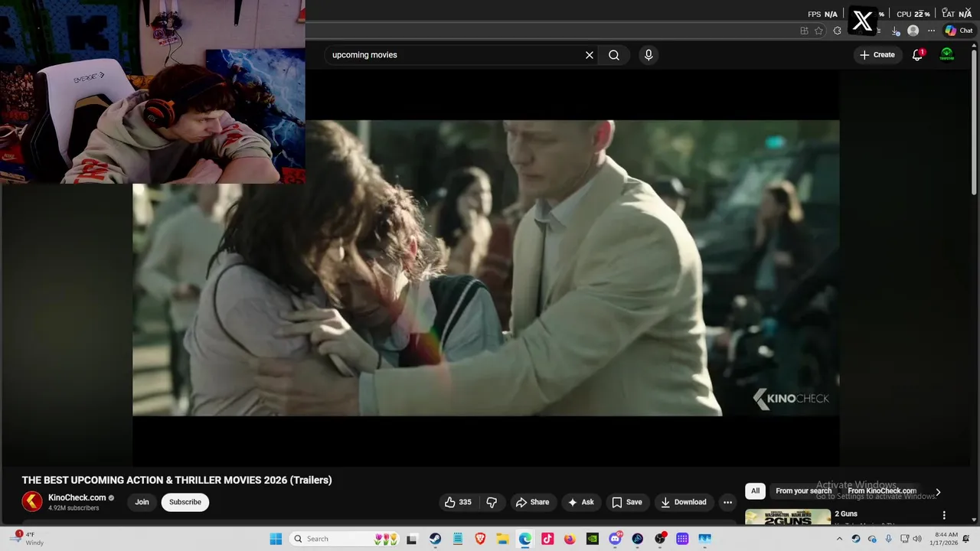Image resolution: width=980 pixels, height=551 pixels.
Task: Open KinoCheck.com channel avatar
Action: click(x=32, y=502)
